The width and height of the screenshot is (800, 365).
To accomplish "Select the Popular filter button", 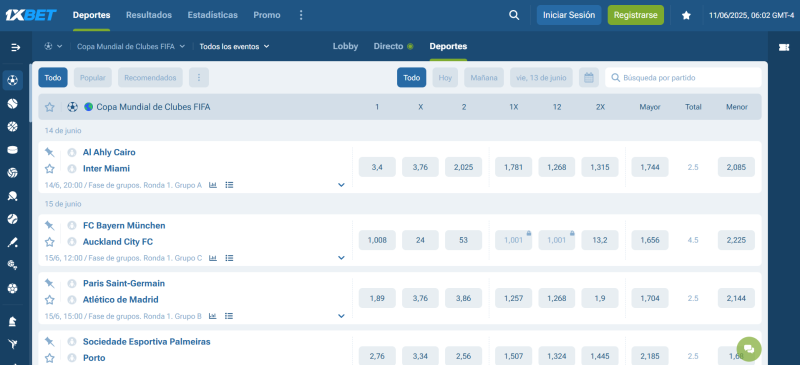I will pyautogui.click(x=93, y=78).
